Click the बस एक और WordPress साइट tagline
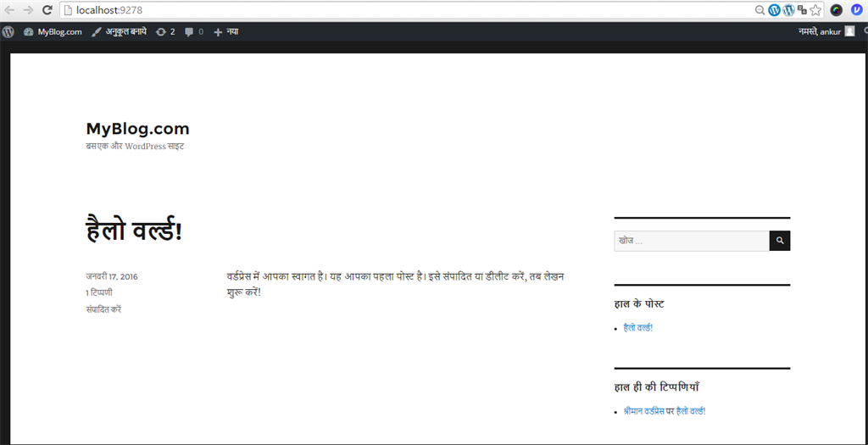Image resolution: width=868 pixels, height=445 pixels. [x=135, y=147]
